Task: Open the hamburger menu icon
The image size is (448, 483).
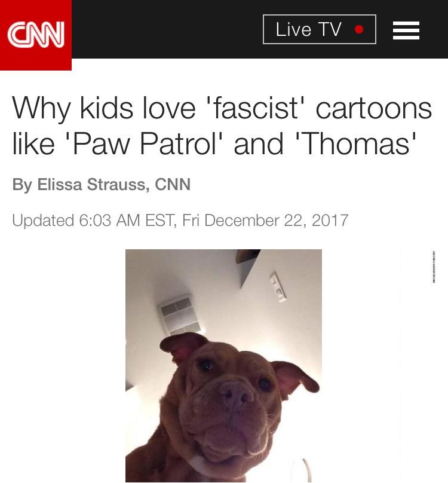Action: [406, 30]
